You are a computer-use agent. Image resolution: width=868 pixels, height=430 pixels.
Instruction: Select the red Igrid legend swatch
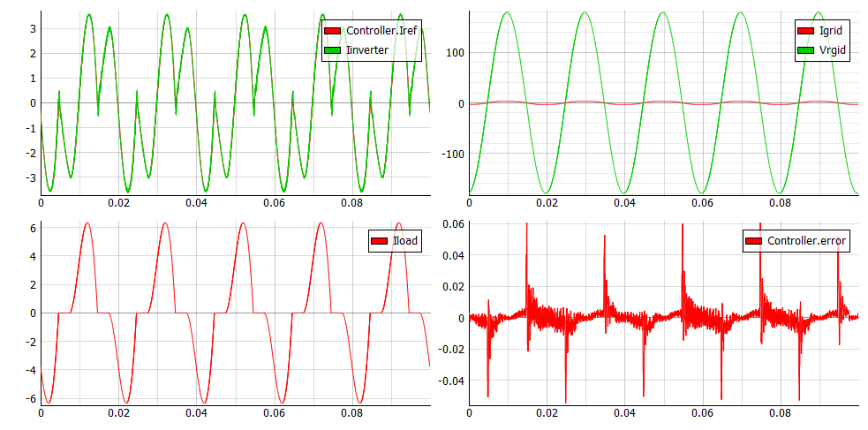click(806, 32)
